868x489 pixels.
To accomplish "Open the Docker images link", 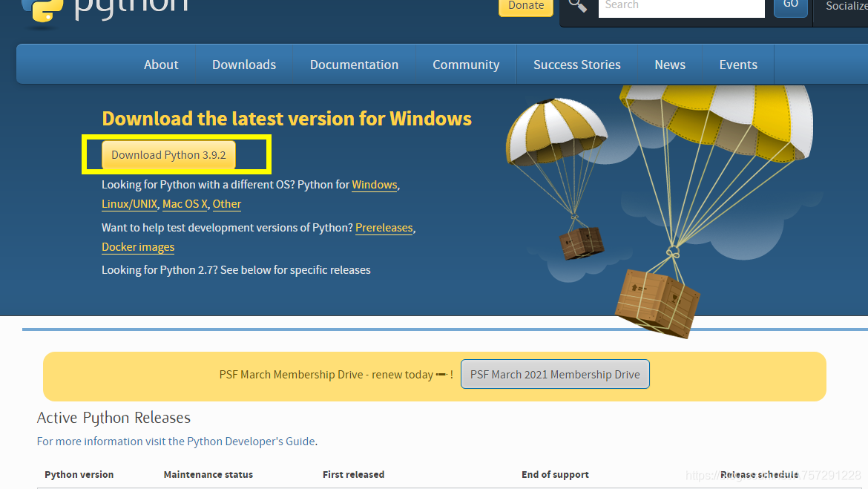I will [138, 248].
